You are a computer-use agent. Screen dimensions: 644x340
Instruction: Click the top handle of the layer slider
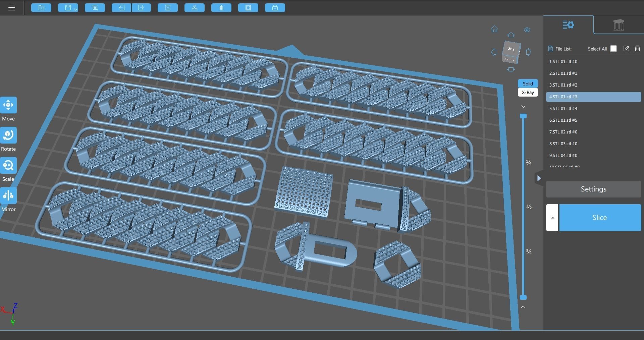point(523,116)
